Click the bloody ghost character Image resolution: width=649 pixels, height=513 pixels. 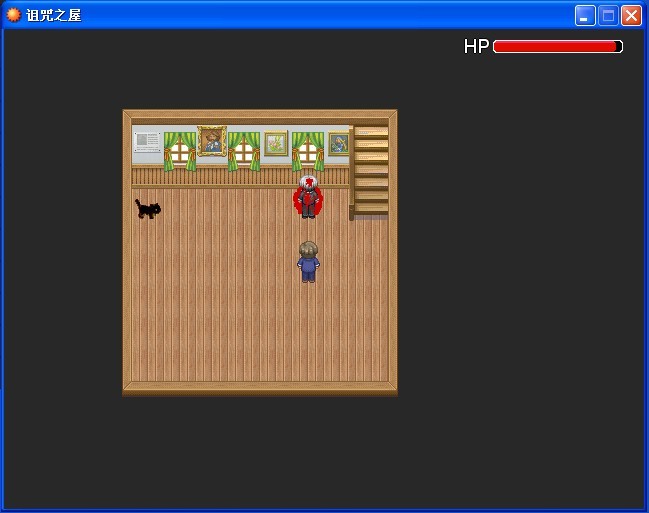tap(308, 196)
